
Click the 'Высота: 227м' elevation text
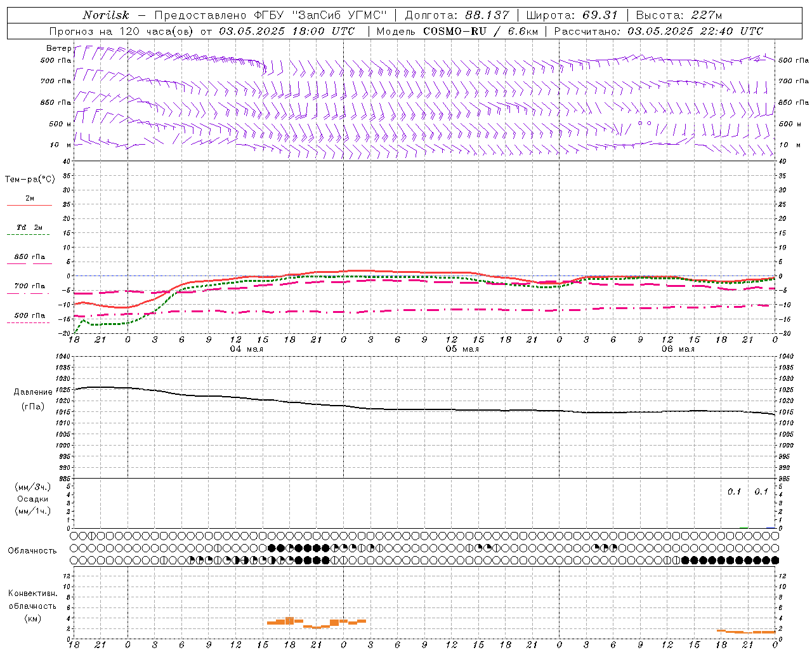click(678, 15)
